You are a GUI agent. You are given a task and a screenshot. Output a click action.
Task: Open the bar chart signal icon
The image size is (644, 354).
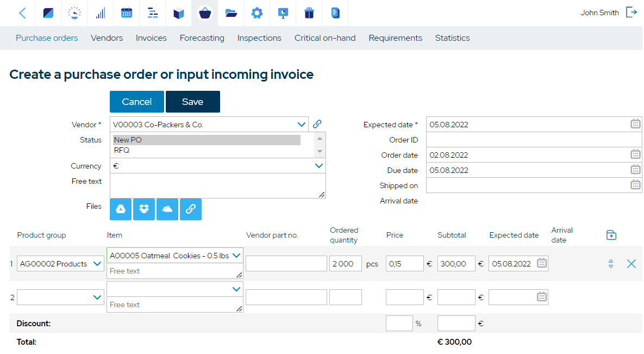(x=101, y=13)
